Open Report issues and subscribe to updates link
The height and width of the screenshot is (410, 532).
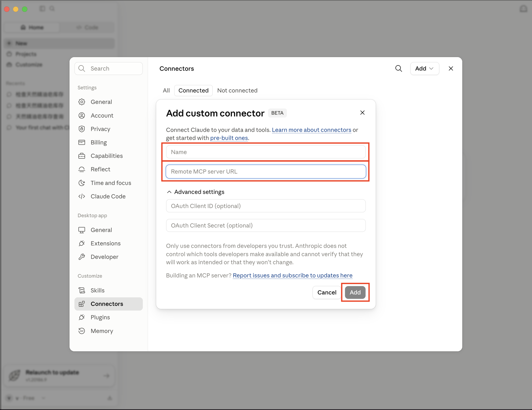coord(293,275)
